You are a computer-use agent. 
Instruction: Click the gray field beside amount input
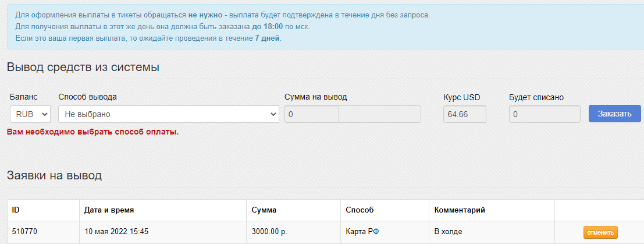coord(380,114)
